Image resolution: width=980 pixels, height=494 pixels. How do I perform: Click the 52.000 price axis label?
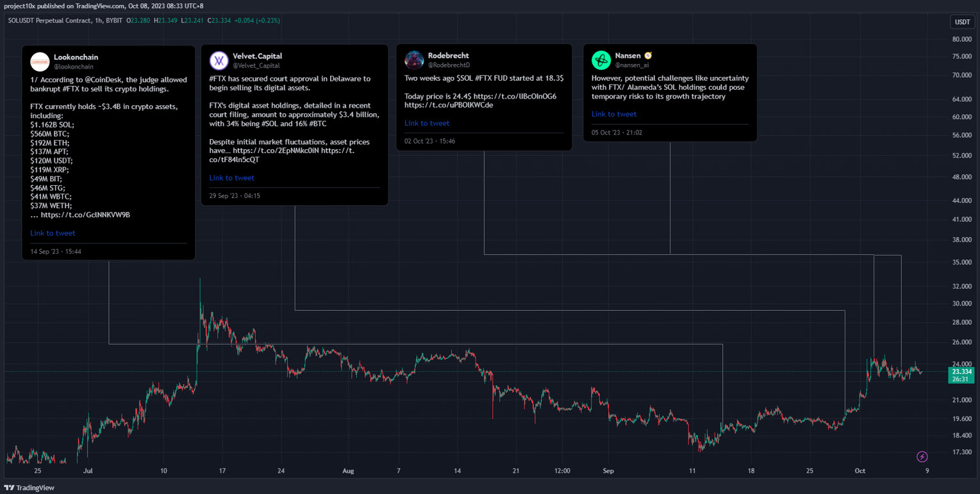[963, 155]
